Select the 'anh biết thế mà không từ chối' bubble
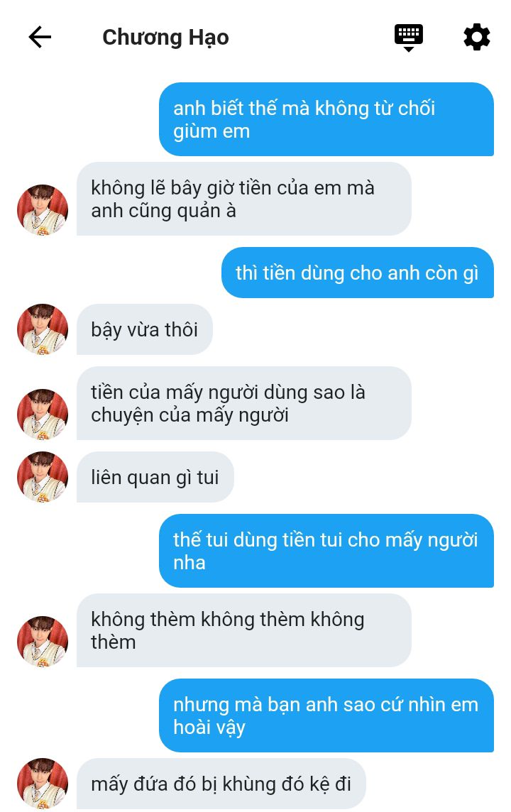Image resolution: width=511 pixels, height=812 pixels. tap(326, 119)
